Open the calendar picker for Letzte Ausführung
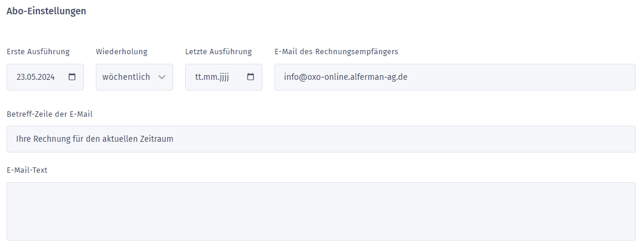Screen dimensions: 644x249 coord(251,77)
